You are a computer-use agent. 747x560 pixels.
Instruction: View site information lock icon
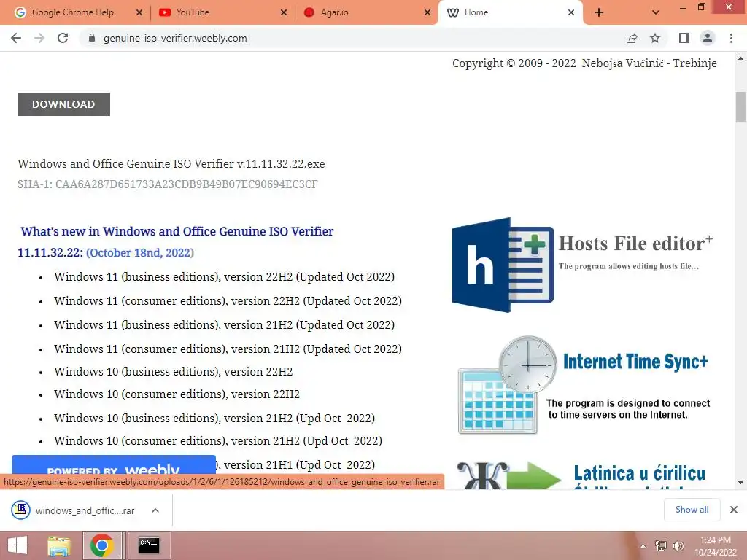92,38
